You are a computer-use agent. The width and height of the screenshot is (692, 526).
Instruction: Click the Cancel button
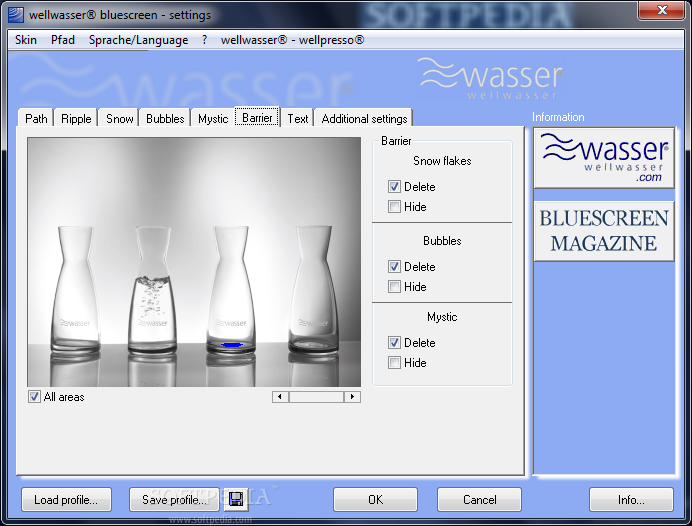pyautogui.click(x=479, y=500)
